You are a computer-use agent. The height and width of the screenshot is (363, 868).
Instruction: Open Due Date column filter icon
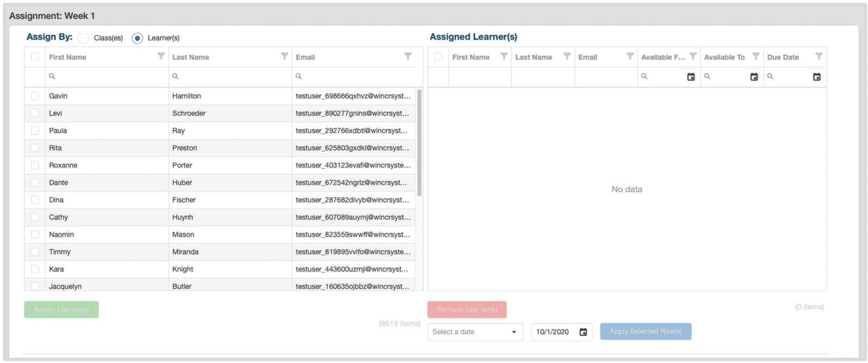tap(819, 56)
